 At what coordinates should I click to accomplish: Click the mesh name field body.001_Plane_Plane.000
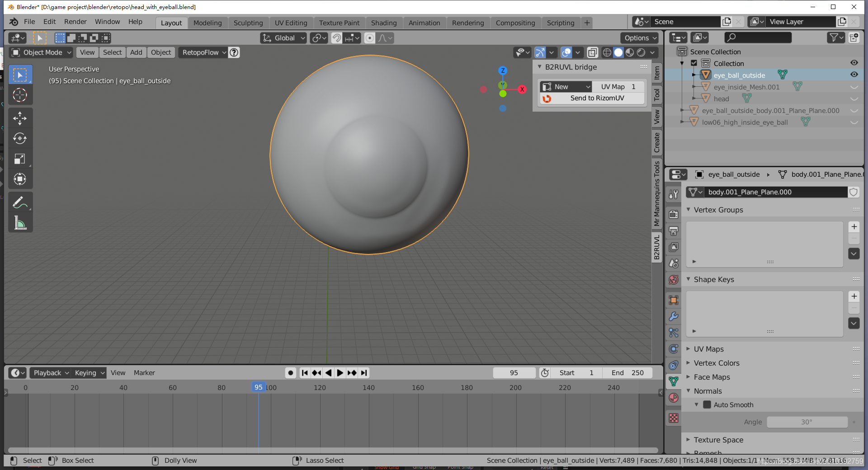(775, 192)
